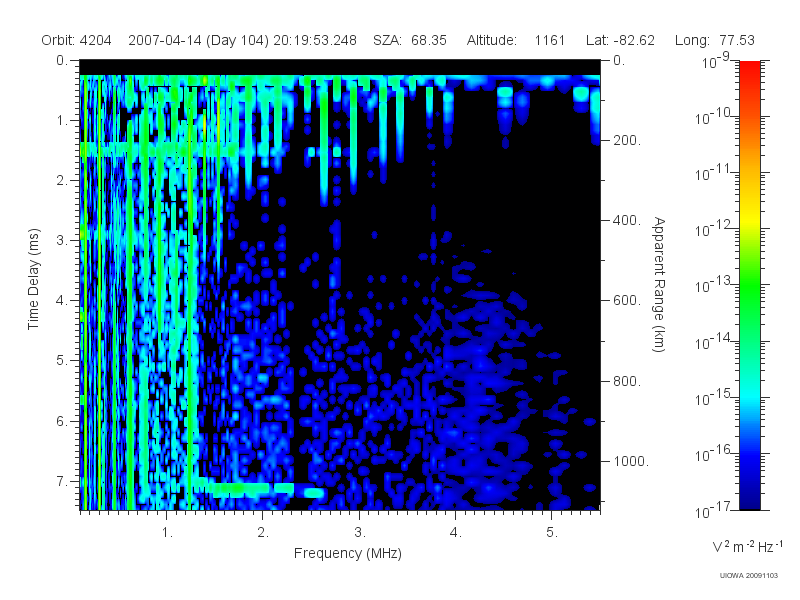This screenshot has width=800, height=600.
Task: Click the 'Frequency (MHz)' axis label
Action: click(347, 553)
